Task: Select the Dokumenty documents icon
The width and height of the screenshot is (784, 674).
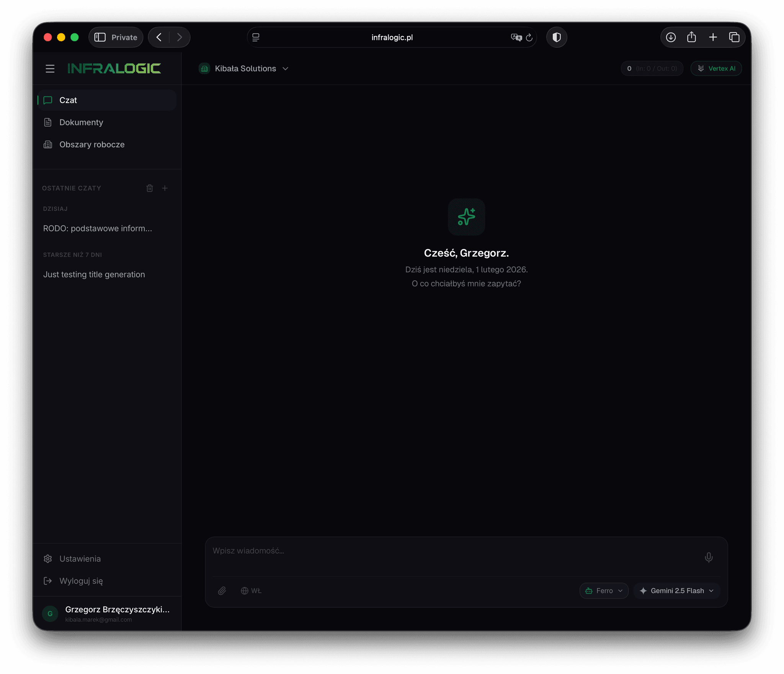Action: pos(47,122)
